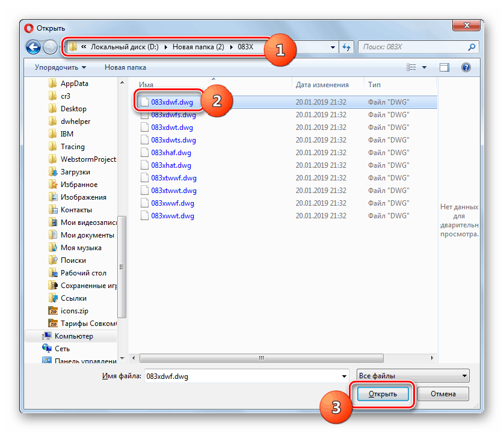Click the Открыть button
The height and width of the screenshot is (433, 504).
(x=383, y=394)
